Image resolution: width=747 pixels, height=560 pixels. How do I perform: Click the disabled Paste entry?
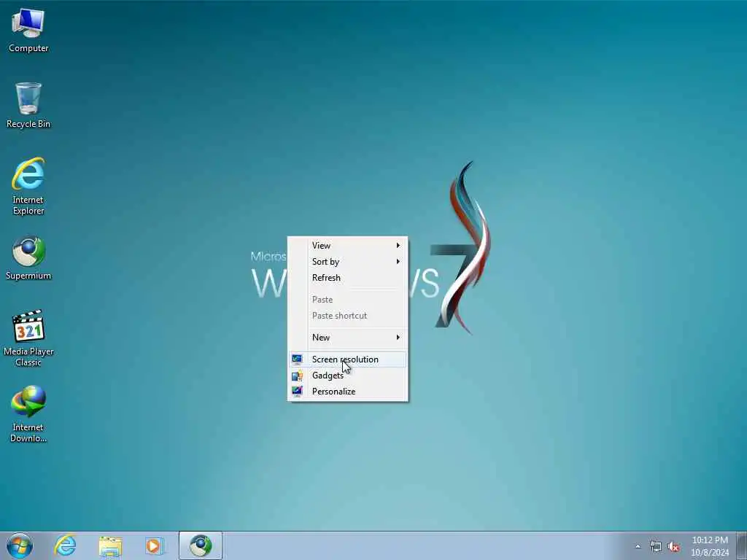click(x=348, y=300)
